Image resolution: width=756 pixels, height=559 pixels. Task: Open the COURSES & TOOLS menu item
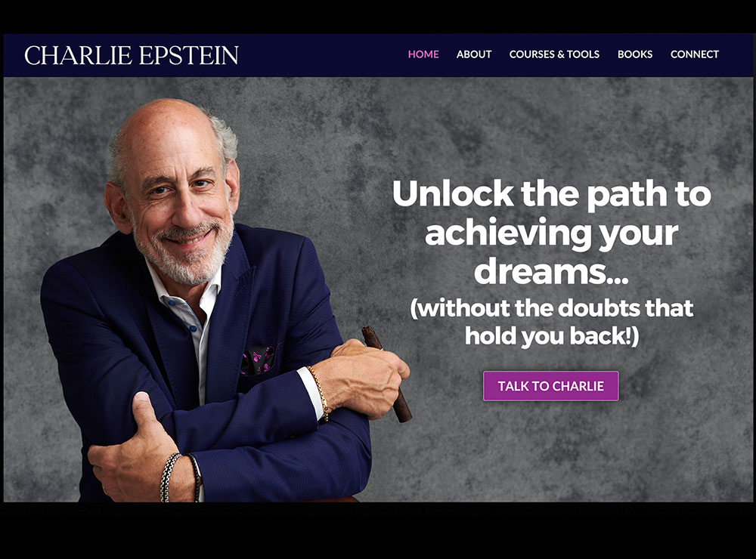coord(554,54)
